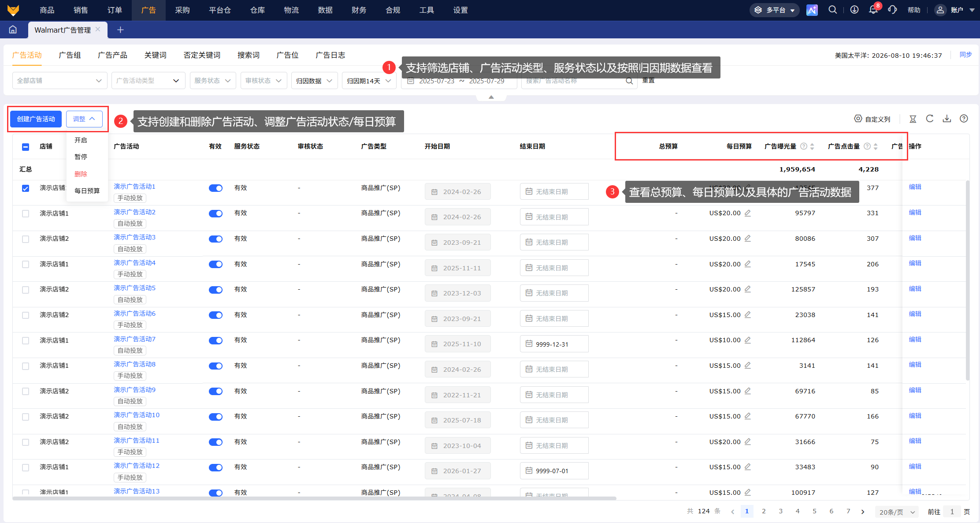980x523 pixels.
Task: Open calendar for 演示广告活动7 end date
Action: click(529, 344)
